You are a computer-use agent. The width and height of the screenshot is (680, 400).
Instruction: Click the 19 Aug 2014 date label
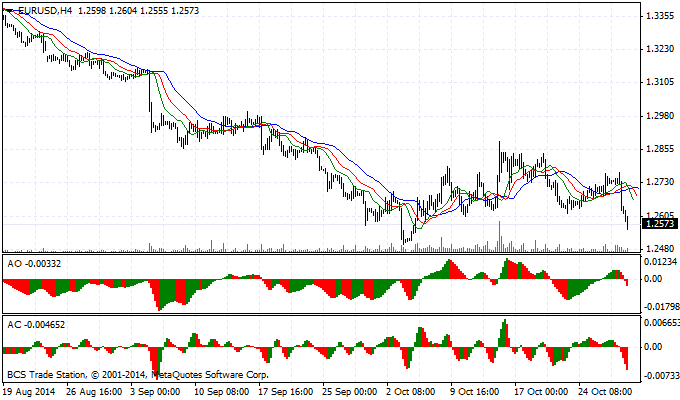(x=29, y=392)
